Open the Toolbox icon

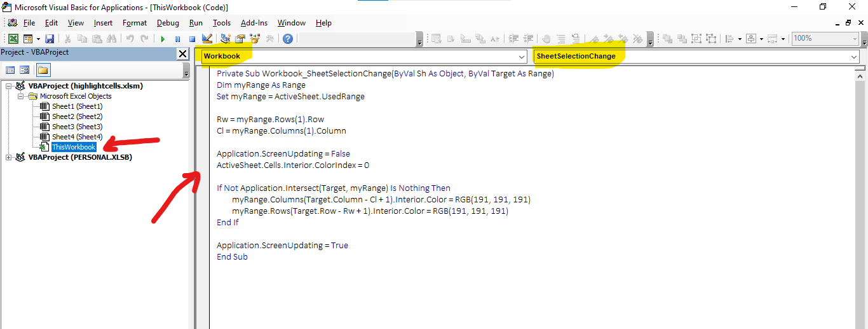(x=269, y=39)
